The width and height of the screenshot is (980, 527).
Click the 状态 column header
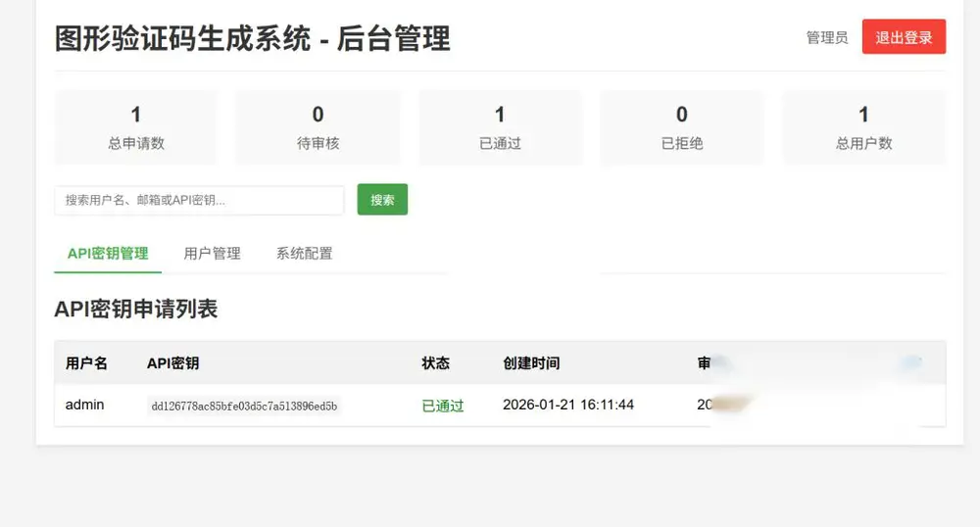436,363
